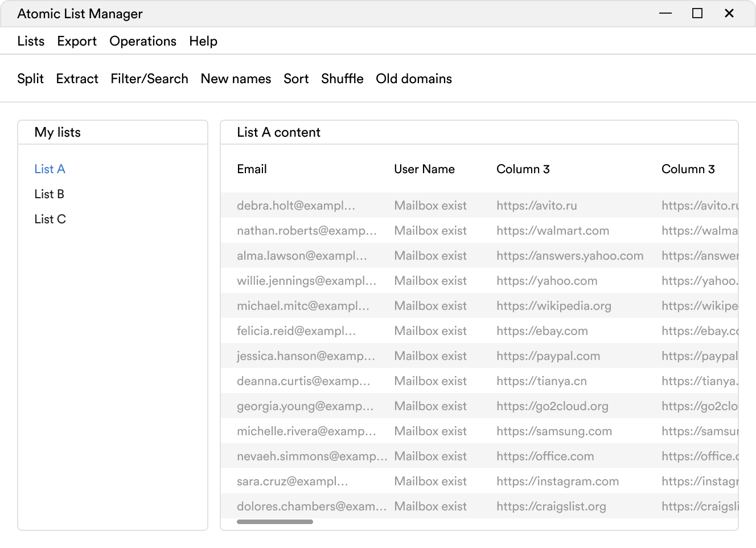Click New names in toolbar

pyautogui.click(x=236, y=79)
